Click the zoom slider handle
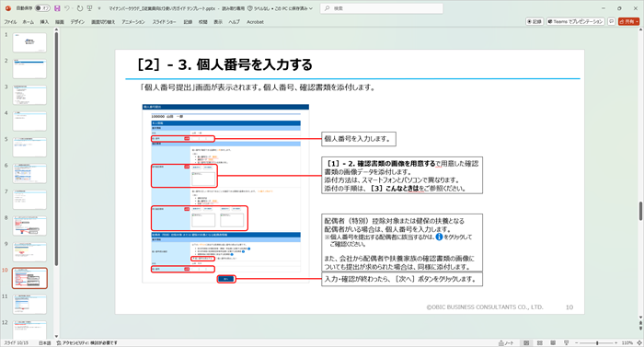The image size is (644, 347). coord(597,342)
